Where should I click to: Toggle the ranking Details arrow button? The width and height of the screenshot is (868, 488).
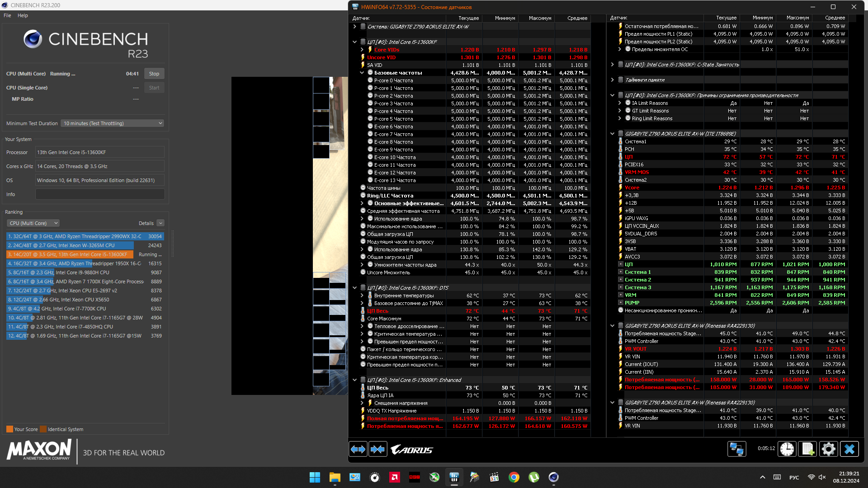tap(160, 223)
